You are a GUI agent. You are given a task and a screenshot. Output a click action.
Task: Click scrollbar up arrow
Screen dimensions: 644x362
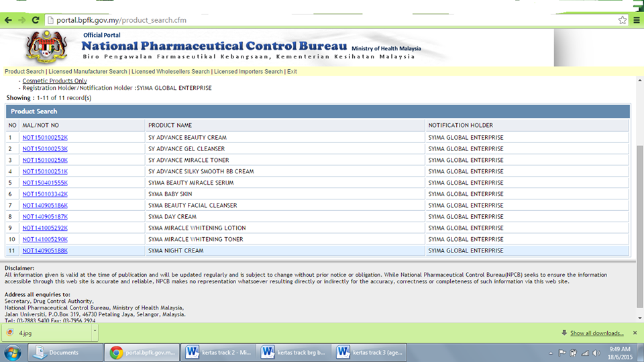639,80
